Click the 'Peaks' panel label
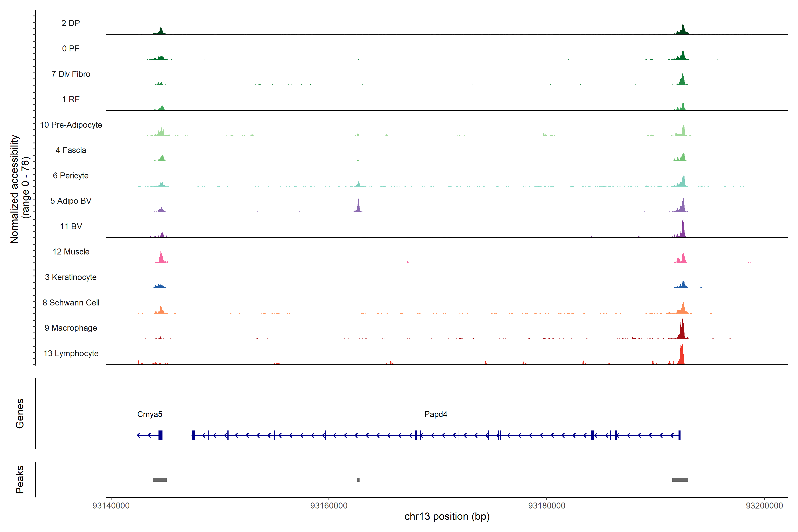 pyautogui.click(x=20, y=479)
